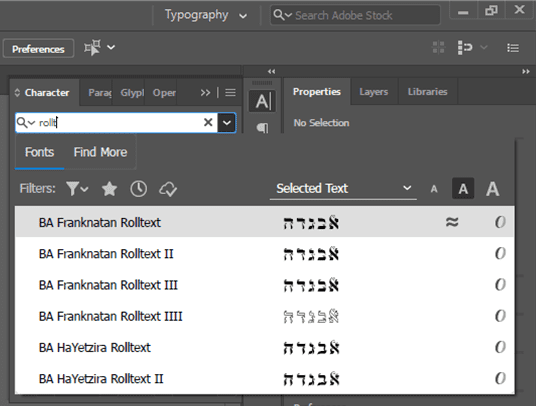
Task: Open the control bar list menu icon
Action: pyautogui.click(x=513, y=48)
